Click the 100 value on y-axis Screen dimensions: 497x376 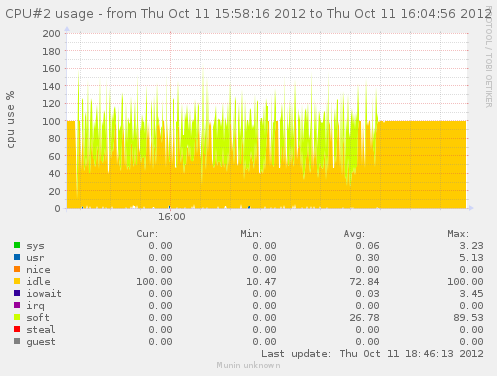click(x=51, y=121)
